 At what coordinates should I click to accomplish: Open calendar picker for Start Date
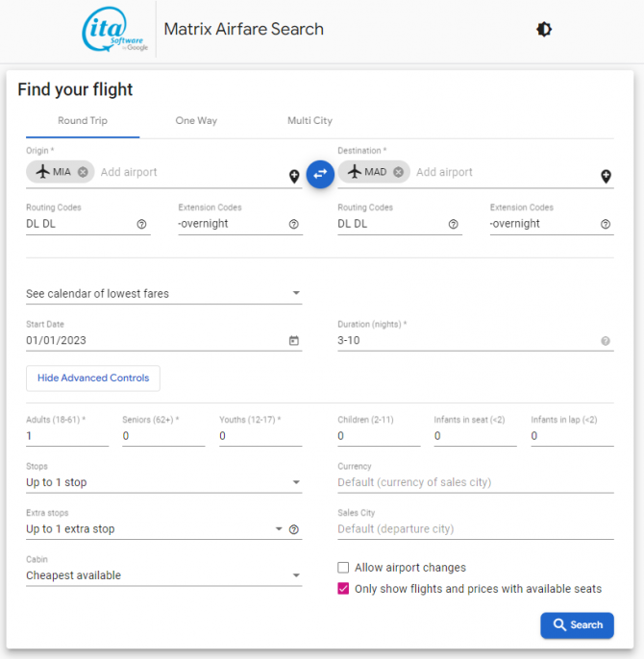click(x=294, y=340)
